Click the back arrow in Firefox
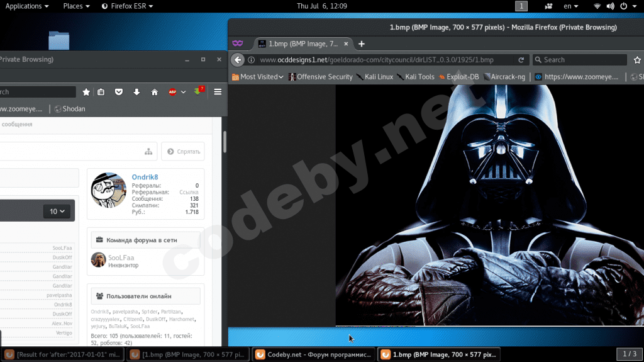Screen dimensions: 644x362 point(237,60)
